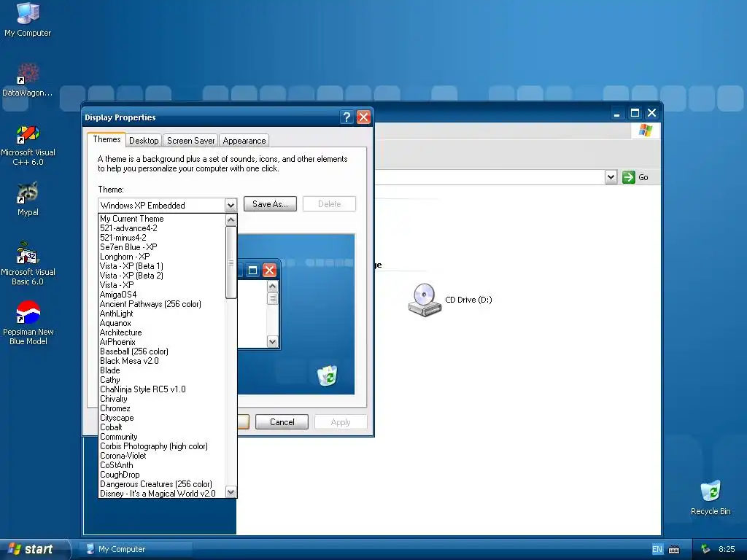
Task: Pick AmigaOS4 theme
Action: coord(162,295)
